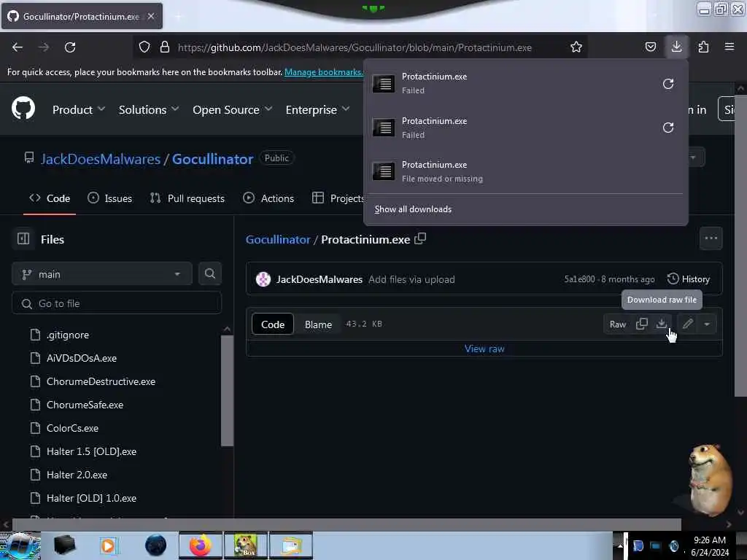Click the browser back arrow
Image resolution: width=747 pixels, height=560 pixels.
[18, 47]
